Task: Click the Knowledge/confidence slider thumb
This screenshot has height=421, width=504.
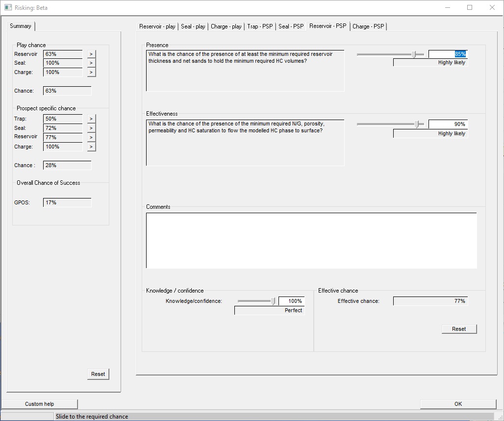Action: click(273, 301)
